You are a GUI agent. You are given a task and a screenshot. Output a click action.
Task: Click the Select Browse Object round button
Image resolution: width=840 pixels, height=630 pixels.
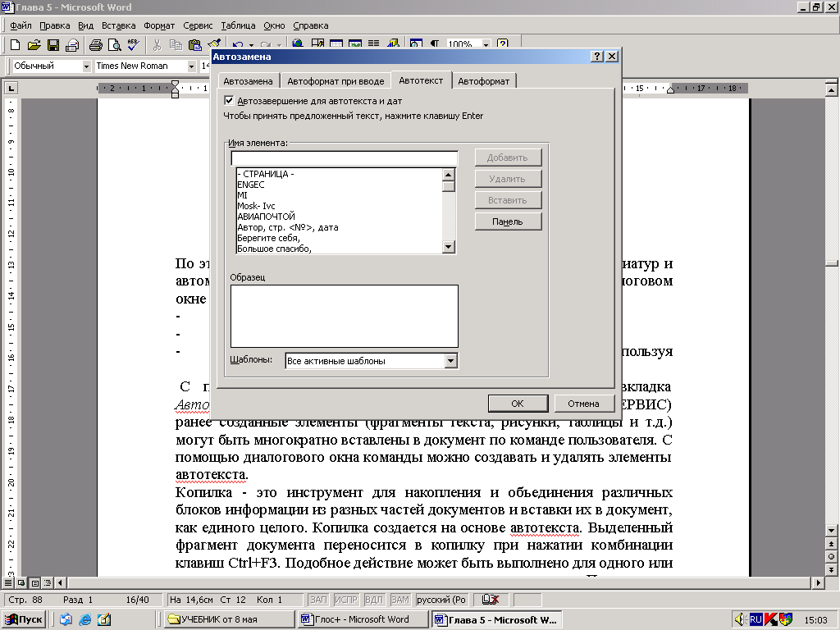pyautogui.click(x=832, y=557)
